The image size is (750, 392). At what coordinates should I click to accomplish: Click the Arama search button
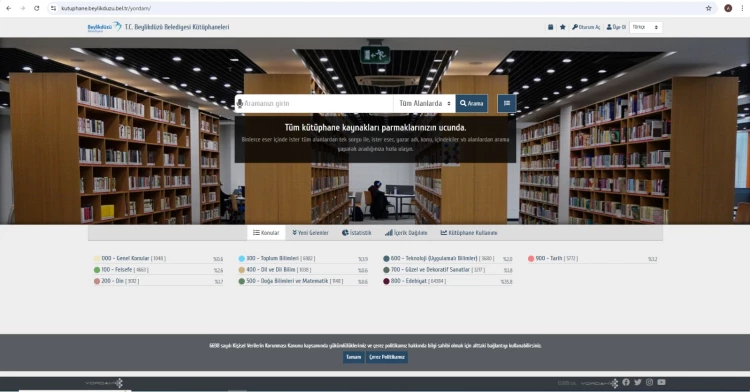pos(472,103)
